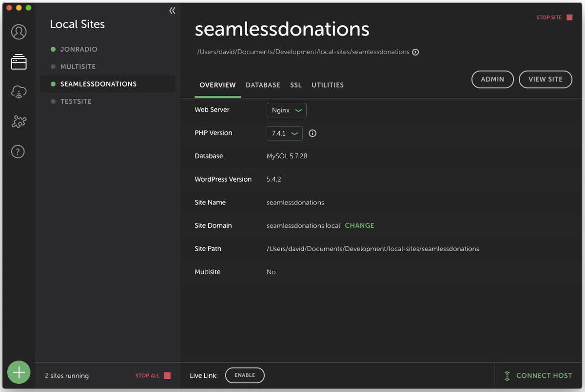Open the Help question mark icon
The width and height of the screenshot is (585, 392).
(x=19, y=152)
